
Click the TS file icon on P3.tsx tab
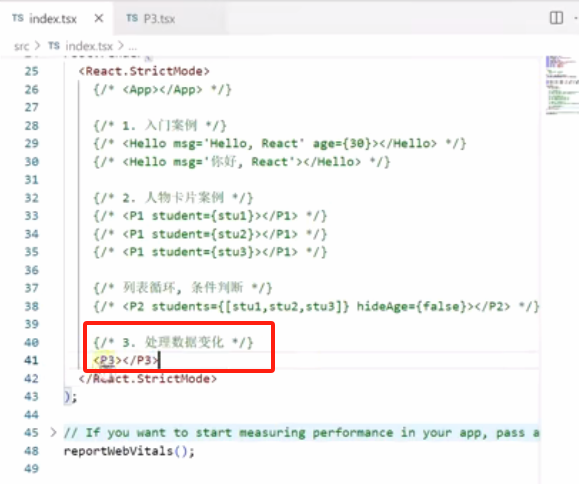(132, 18)
